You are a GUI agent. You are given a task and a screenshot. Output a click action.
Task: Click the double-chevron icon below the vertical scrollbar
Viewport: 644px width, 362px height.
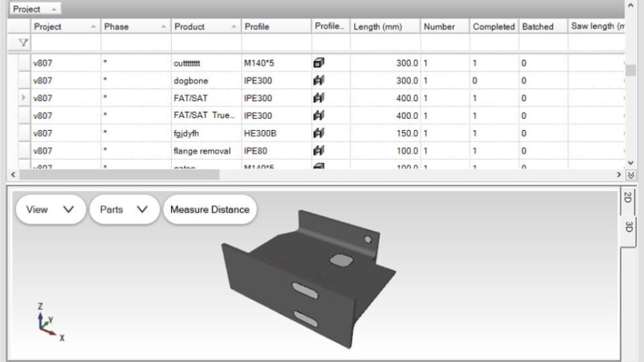(631, 175)
